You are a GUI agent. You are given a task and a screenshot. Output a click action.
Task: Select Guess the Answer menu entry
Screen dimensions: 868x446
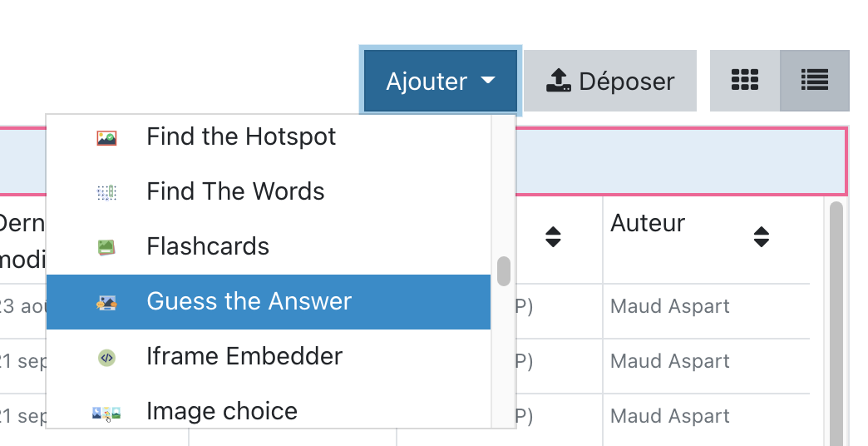249,302
